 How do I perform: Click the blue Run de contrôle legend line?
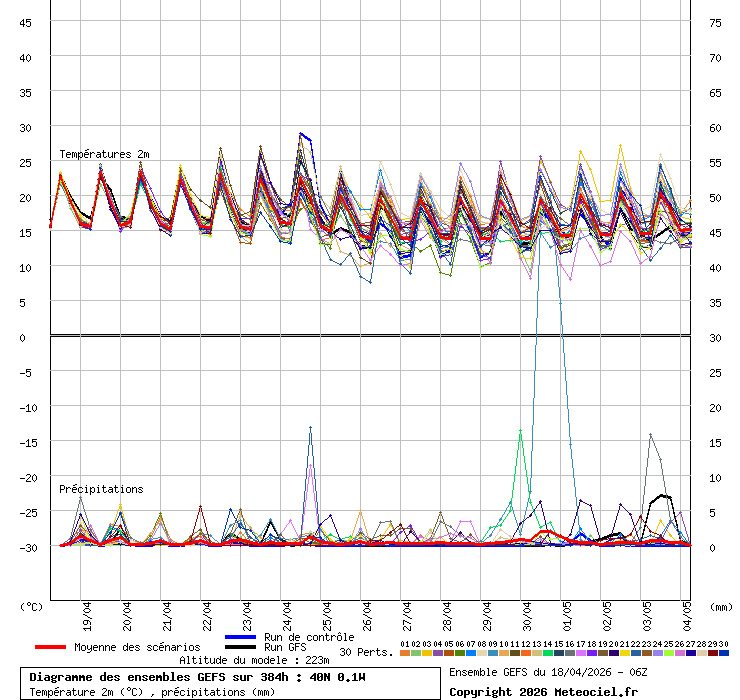click(x=241, y=637)
